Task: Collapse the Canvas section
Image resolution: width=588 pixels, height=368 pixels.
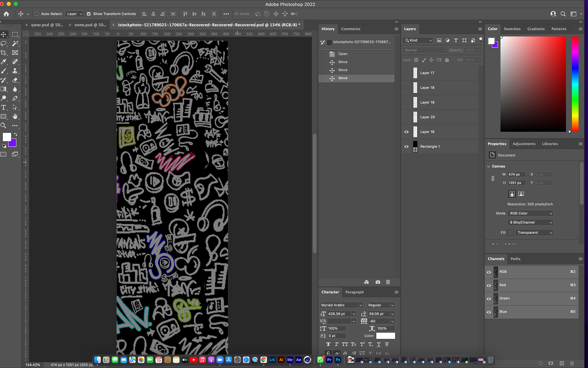Action: 489,167
